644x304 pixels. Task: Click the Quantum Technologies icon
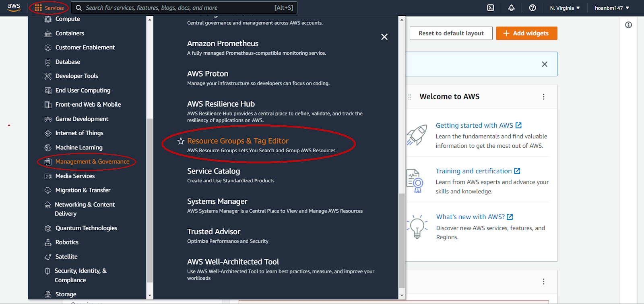point(48,228)
